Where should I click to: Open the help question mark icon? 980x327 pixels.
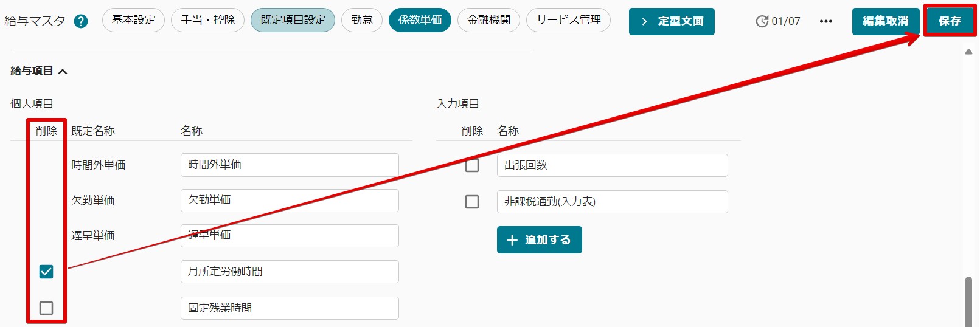click(80, 21)
